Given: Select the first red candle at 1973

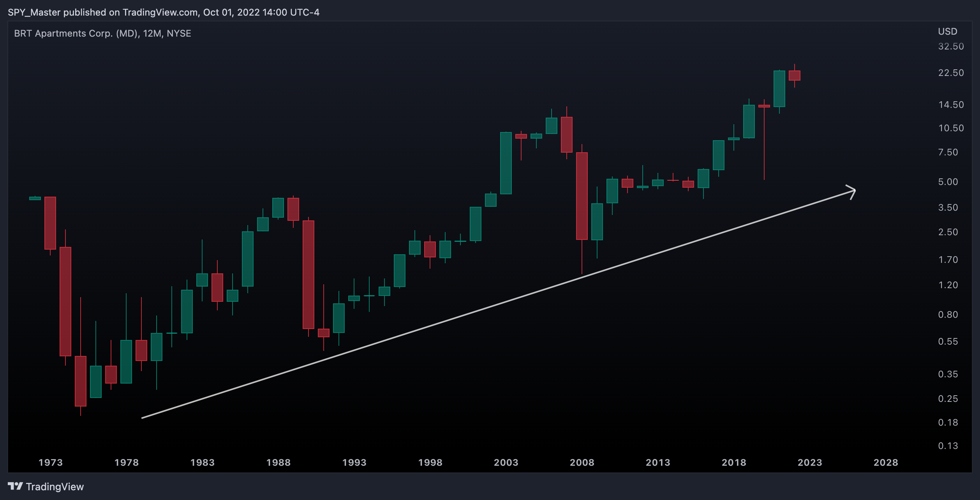Looking at the screenshot, I should (50, 223).
